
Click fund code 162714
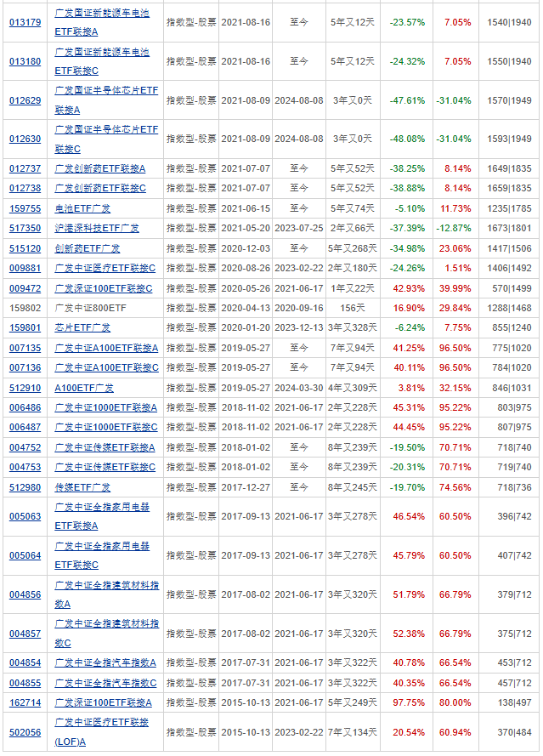[x=25, y=703]
